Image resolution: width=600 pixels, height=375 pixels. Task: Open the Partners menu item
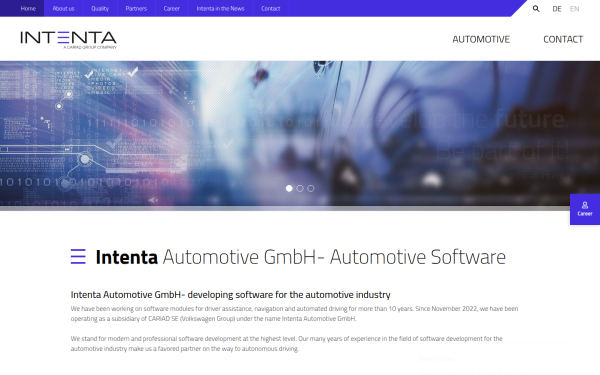point(136,8)
